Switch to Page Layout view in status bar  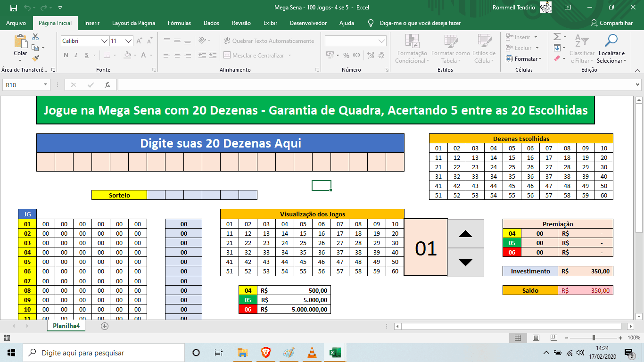click(536, 337)
